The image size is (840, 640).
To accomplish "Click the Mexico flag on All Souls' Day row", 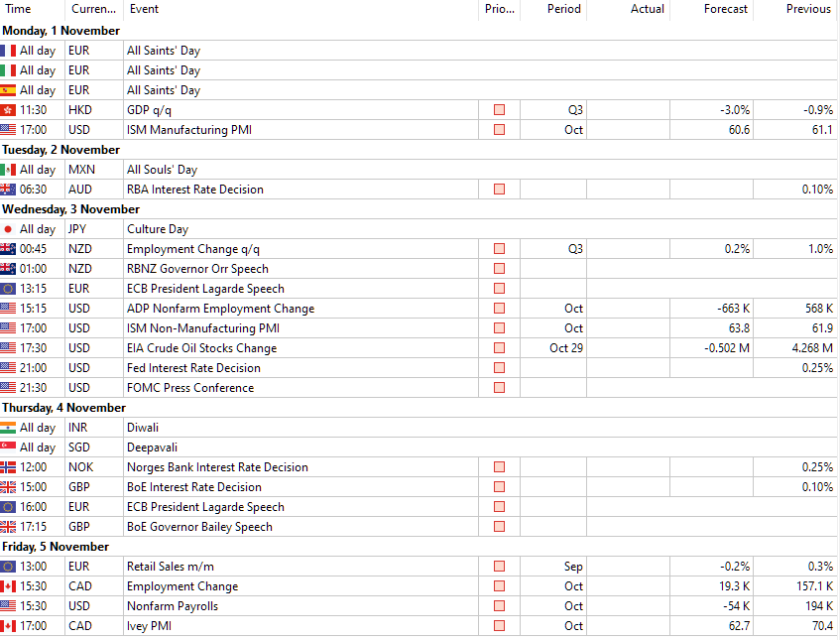I will [8, 170].
